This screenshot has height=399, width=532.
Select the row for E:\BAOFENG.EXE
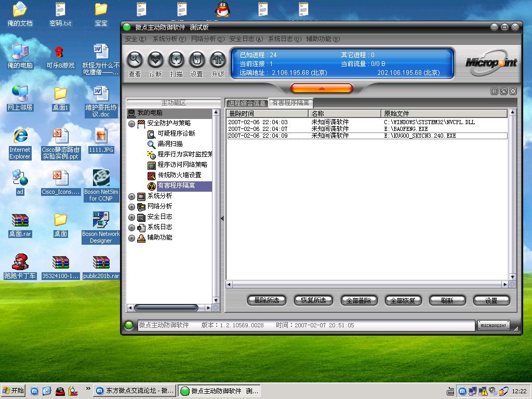(x=367, y=129)
